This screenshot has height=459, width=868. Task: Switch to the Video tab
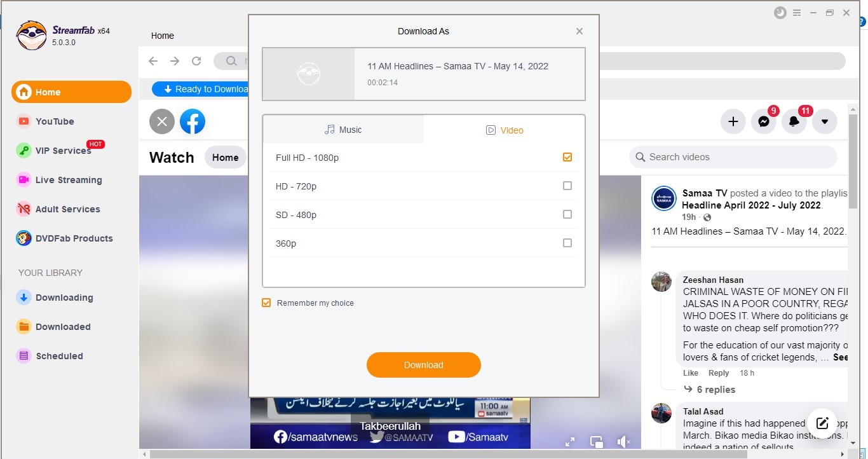pos(505,130)
